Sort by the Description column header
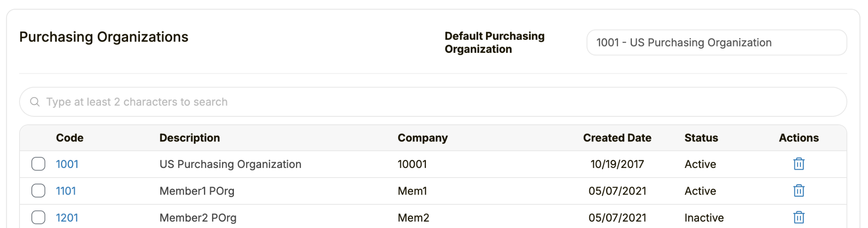 pyautogui.click(x=189, y=138)
